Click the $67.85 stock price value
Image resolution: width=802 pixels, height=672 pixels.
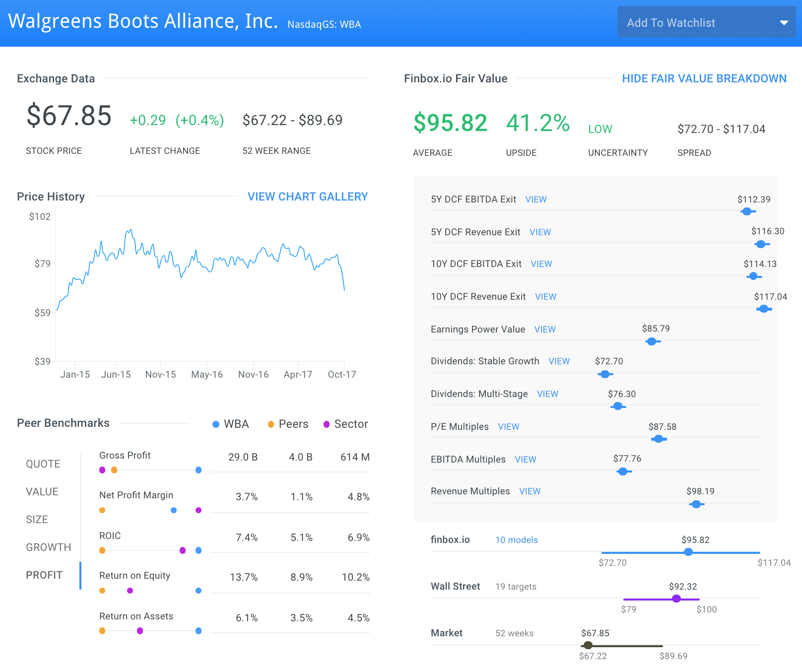pyautogui.click(x=69, y=116)
